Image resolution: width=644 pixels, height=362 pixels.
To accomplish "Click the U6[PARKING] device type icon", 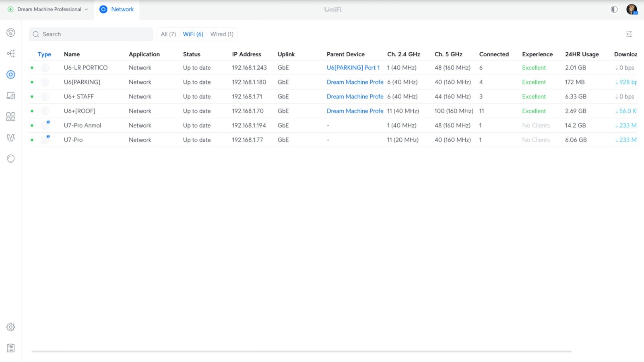I will pos(45,82).
